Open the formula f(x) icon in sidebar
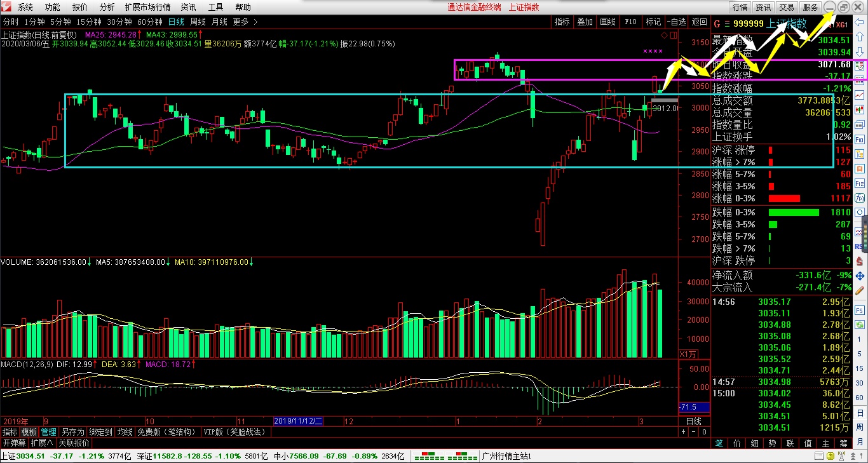The image size is (868, 463). point(860,198)
